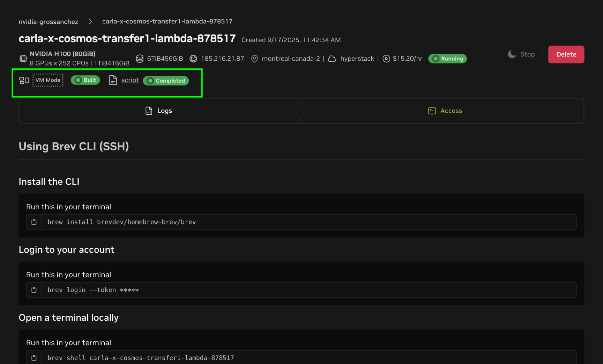The image size is (603, 364).
Task: Open the script link
Action: (x=130, y=80)
